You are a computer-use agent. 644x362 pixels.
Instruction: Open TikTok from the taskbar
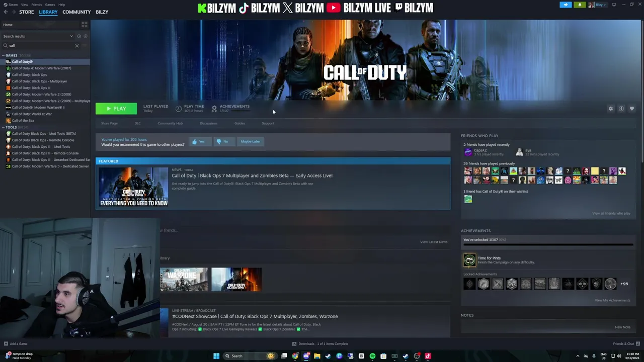[428, 356]
